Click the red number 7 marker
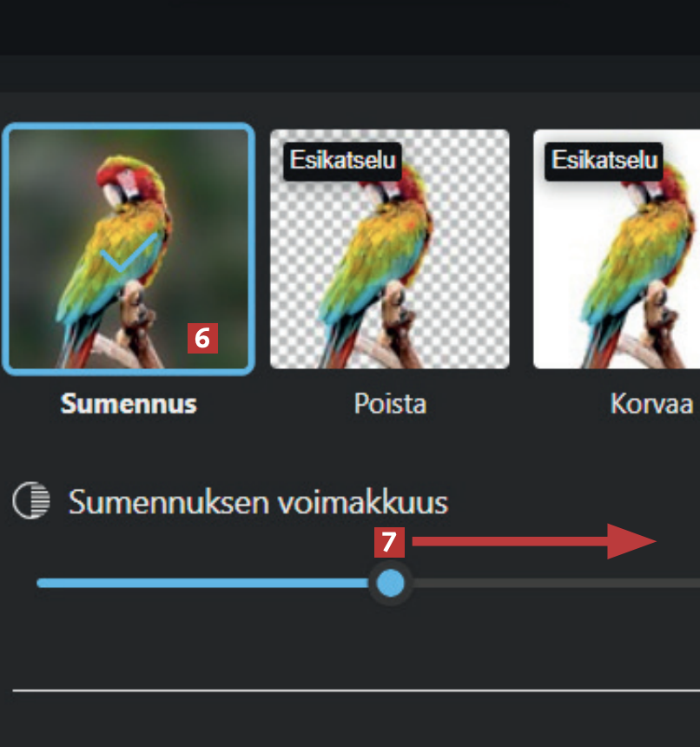The height and width of the screenshot is (747, 700). 389,542
